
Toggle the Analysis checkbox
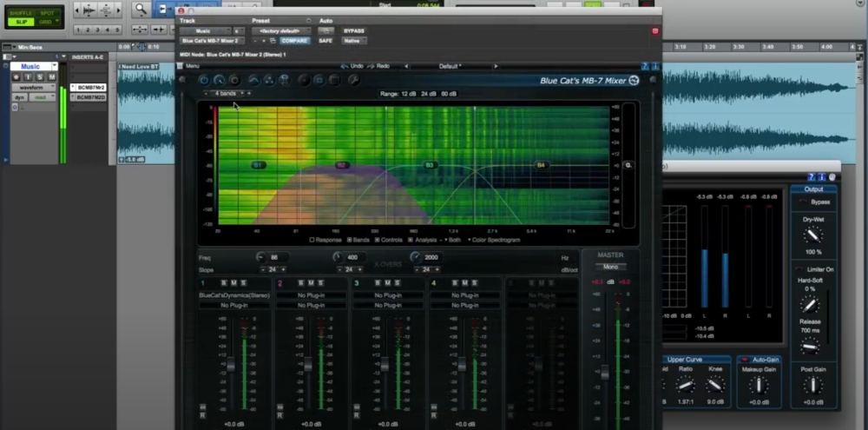411,240
